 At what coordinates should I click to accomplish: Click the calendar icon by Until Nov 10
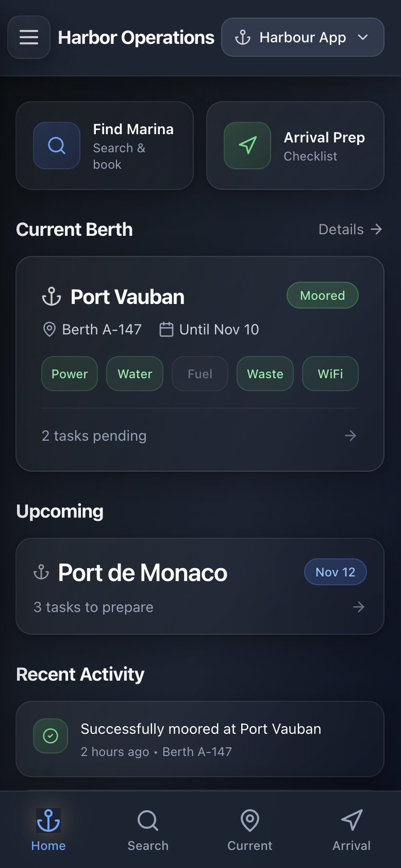(x=166, y=329)
